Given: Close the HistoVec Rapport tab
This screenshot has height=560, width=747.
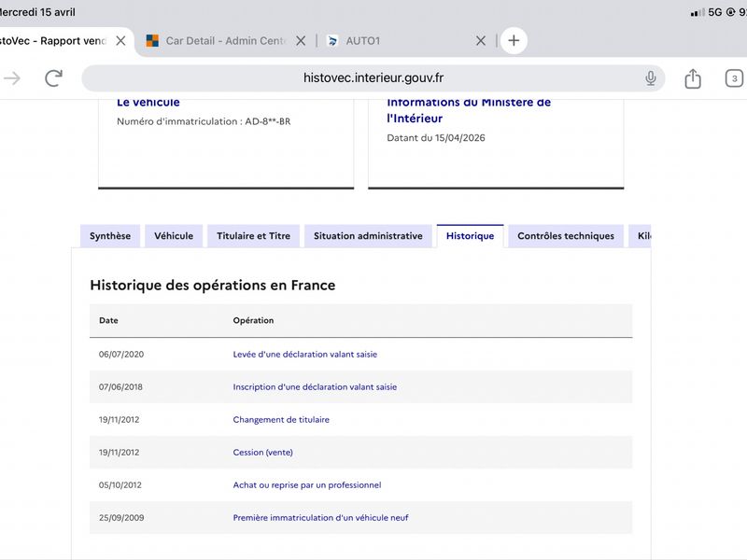Looking at the screenshot, I should (x=121, y=41).
